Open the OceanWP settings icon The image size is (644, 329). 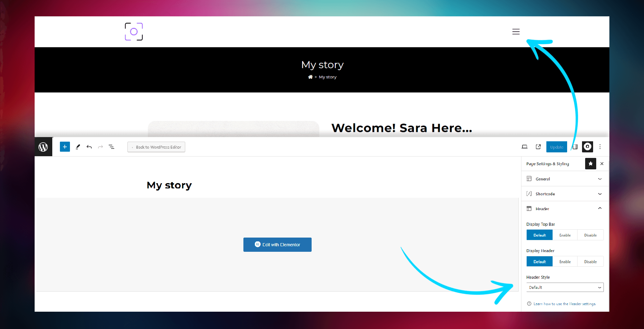[588, 147]
